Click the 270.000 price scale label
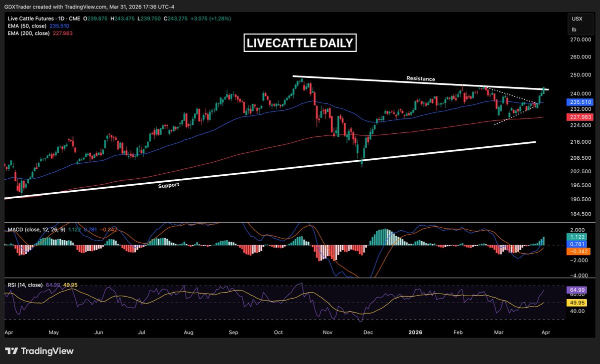Image resolution: width=600 pixels, height=364 pixels. (x=580, y=39)
